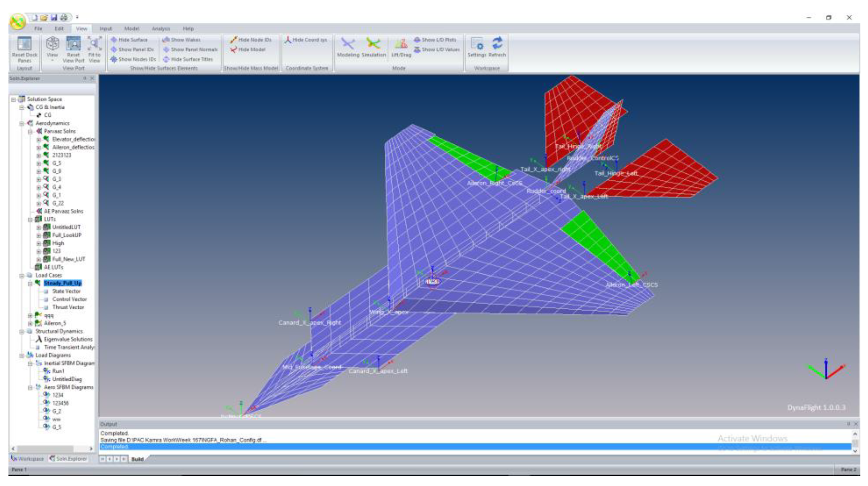
Task: Collapse the Steady_Pull_Up load case
Action: (30, 284)
